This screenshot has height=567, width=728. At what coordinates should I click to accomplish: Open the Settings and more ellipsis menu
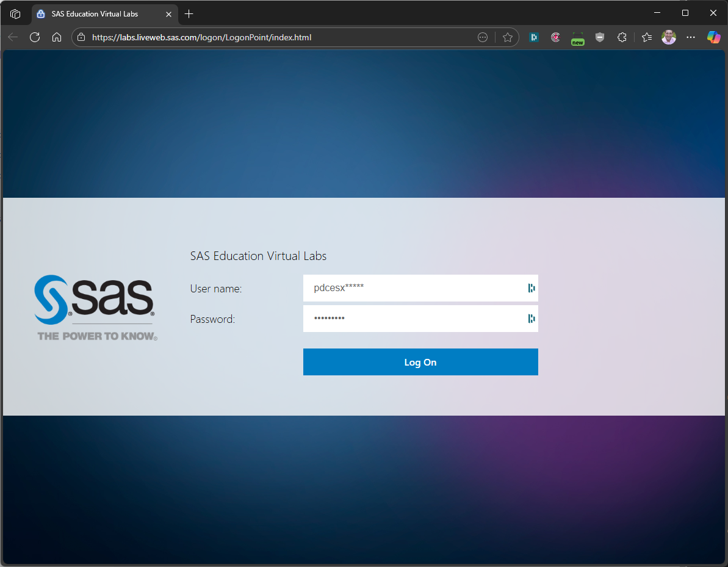coord(690,37)
